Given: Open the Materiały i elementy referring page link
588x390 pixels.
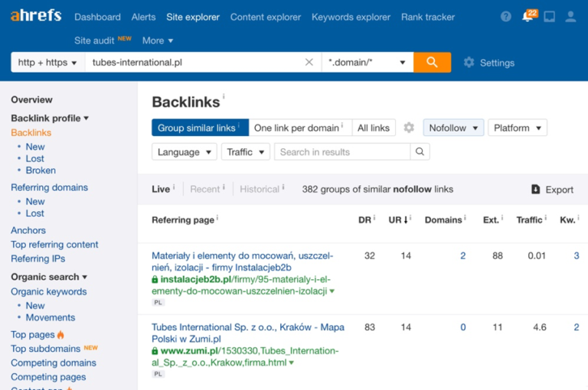Looking at the screenshot, I should 242,262.
